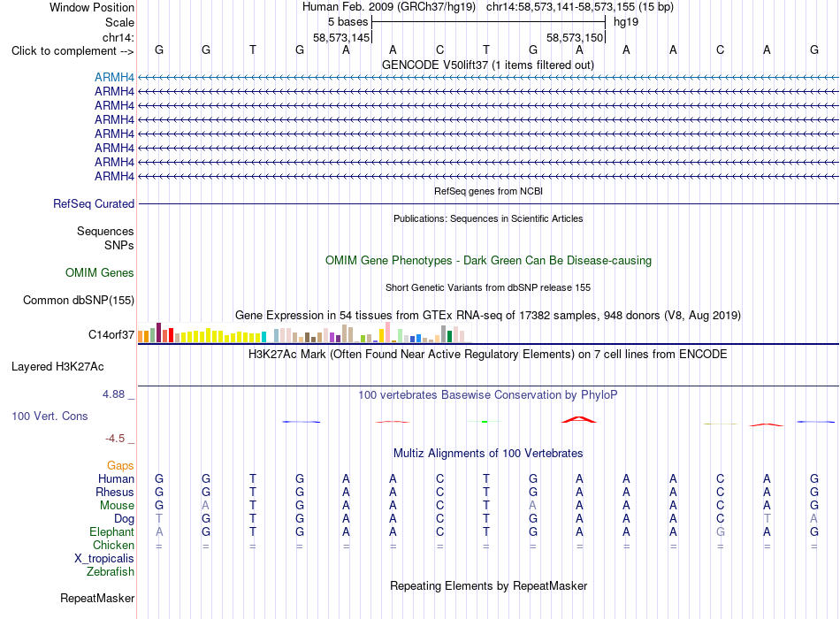
Task: Click the 'Multiz Alignments of 100 Vertebrates' title
Action: tap(488, 454)
